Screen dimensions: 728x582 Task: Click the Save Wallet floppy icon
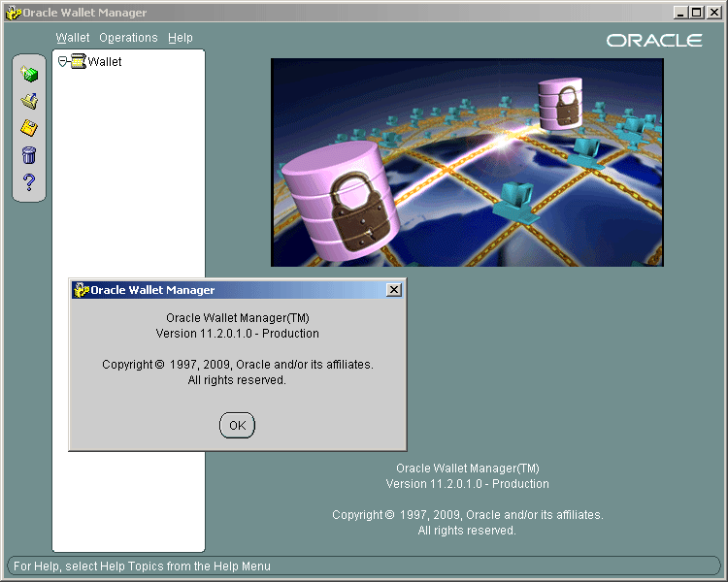(29, 128)
